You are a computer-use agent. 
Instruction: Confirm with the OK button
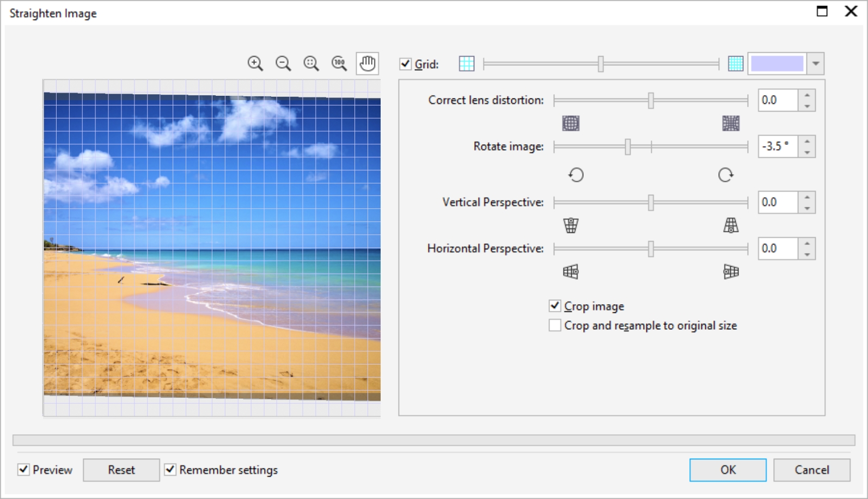[728, 470]
